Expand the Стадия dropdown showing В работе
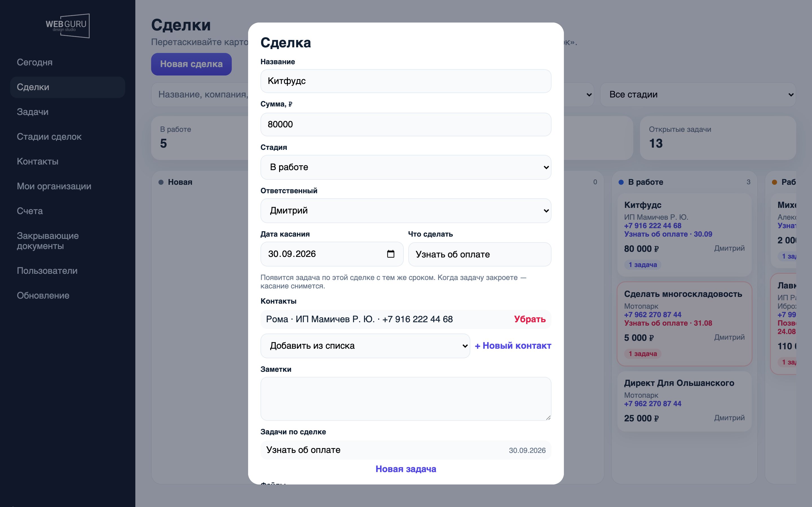Screen dimensions: 812x507 406,167
